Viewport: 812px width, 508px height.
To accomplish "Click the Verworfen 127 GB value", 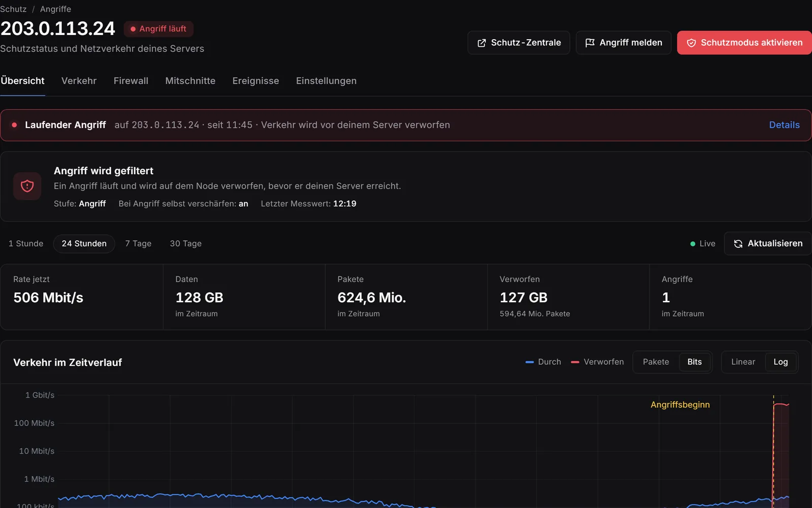I will pyautogui.click(x=523, y=298).
